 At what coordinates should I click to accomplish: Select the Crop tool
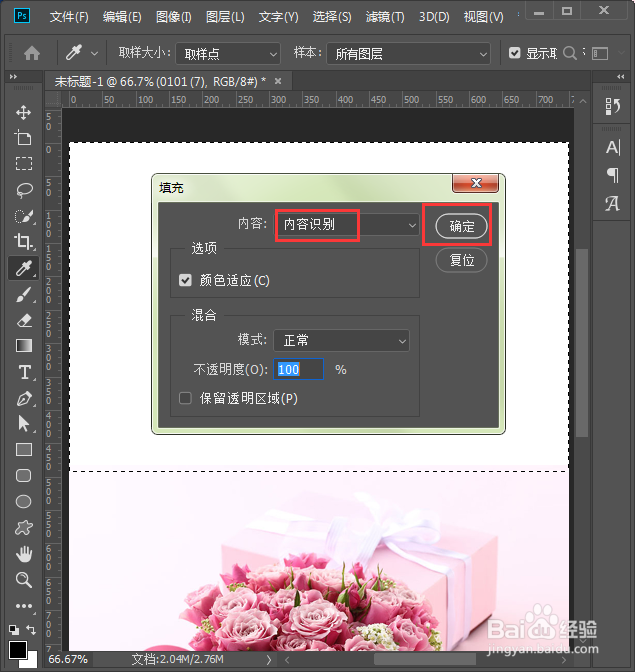tap(24, 242)
